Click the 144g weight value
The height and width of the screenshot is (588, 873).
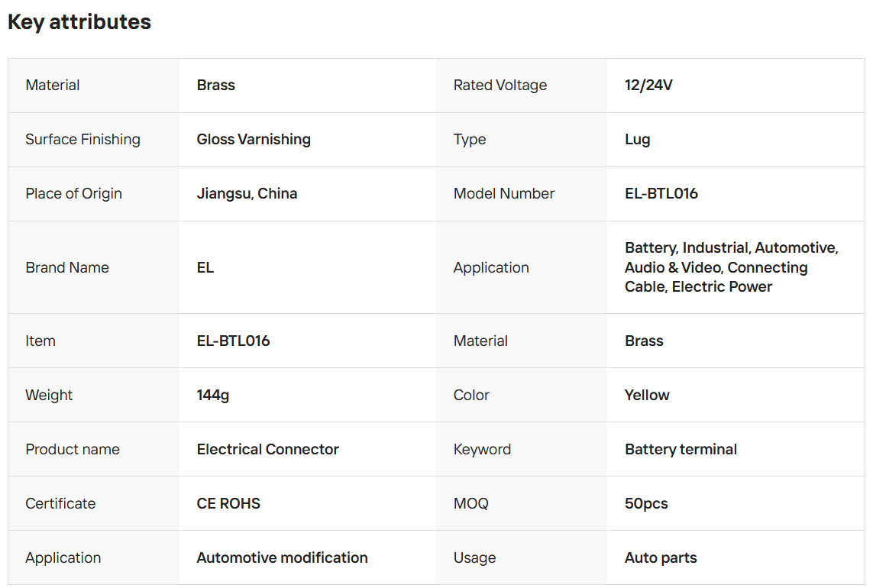(213, 396)
